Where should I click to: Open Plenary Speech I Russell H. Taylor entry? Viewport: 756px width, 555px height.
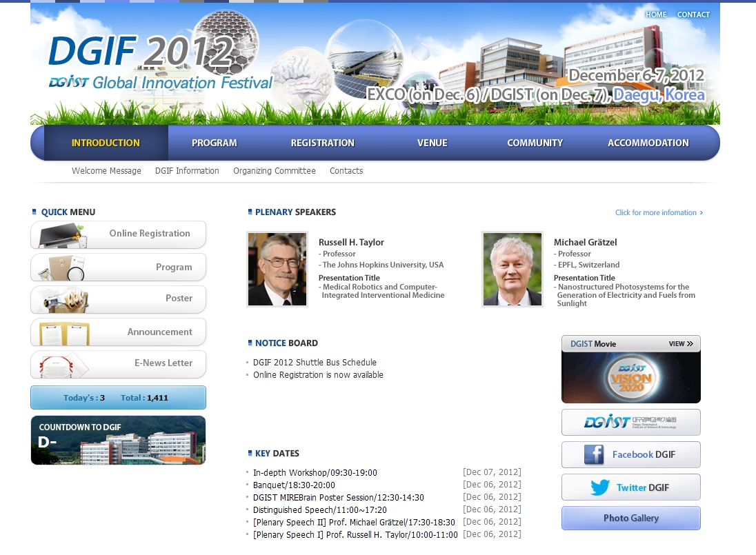355,535
